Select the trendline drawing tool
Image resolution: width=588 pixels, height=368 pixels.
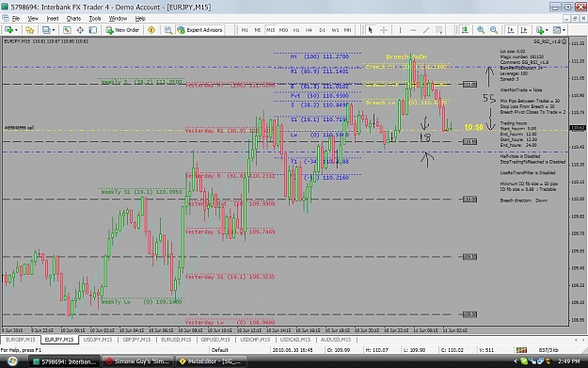(426, 30)
